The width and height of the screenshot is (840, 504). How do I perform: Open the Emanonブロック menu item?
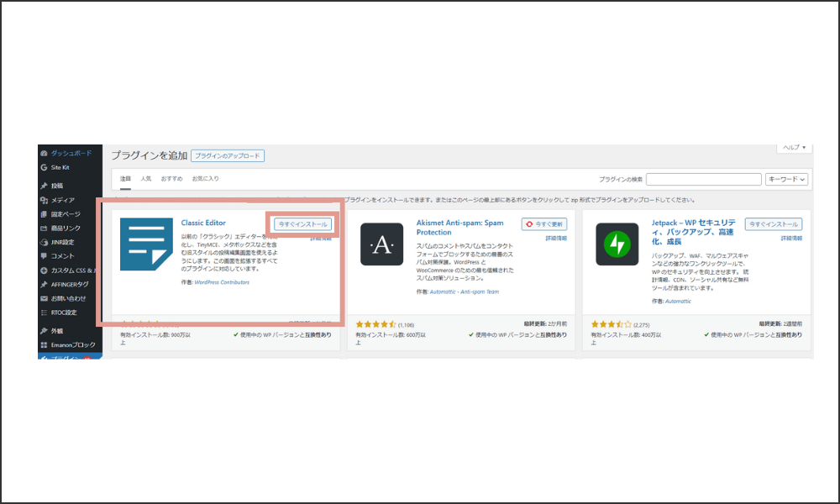73,345
